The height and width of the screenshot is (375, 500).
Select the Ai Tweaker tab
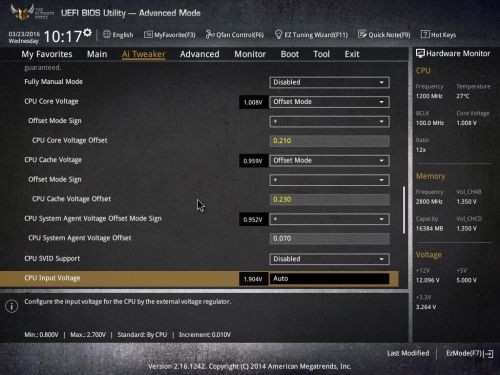pyautogui.click(x=144, y=54)
